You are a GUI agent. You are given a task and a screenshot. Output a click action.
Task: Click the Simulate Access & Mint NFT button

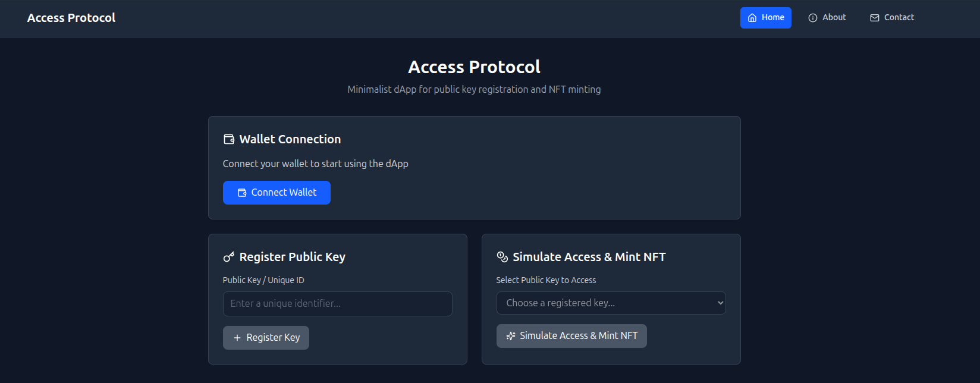coord(571,335)
